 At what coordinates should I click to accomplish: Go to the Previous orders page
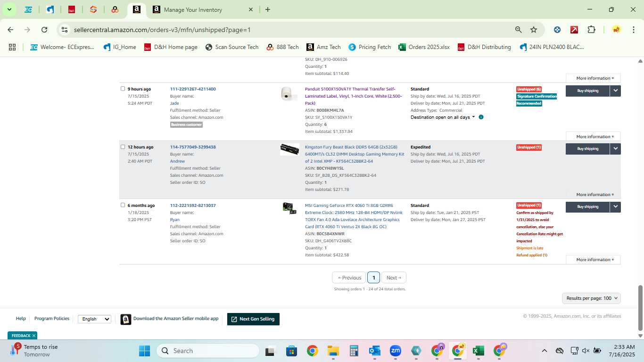click(x=349, y=278)
